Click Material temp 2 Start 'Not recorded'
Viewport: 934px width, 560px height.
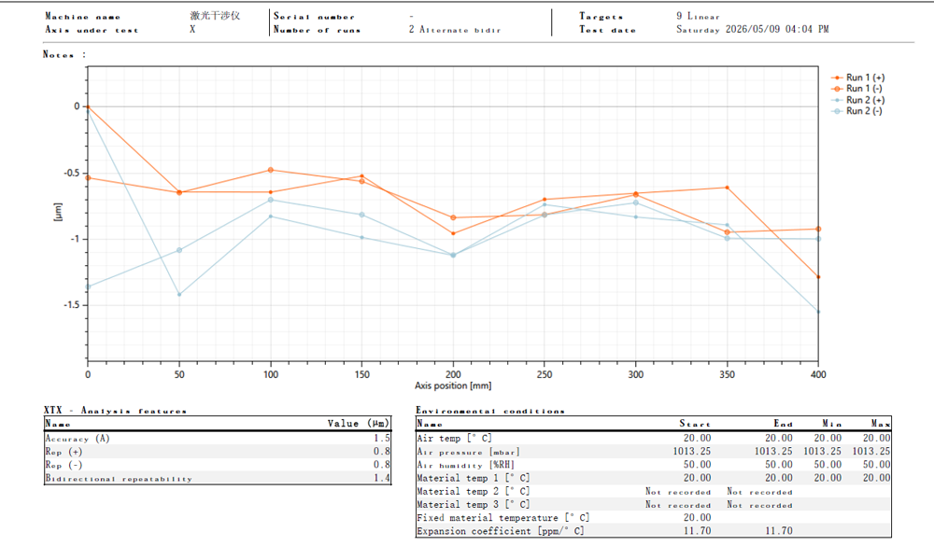(678, 492)
